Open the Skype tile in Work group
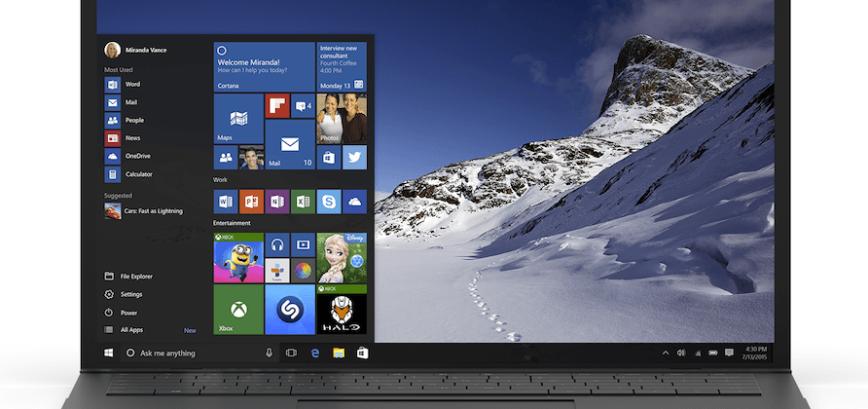This screenshot has height=409, width=868. pyautogui.click(x=329, y=202)
